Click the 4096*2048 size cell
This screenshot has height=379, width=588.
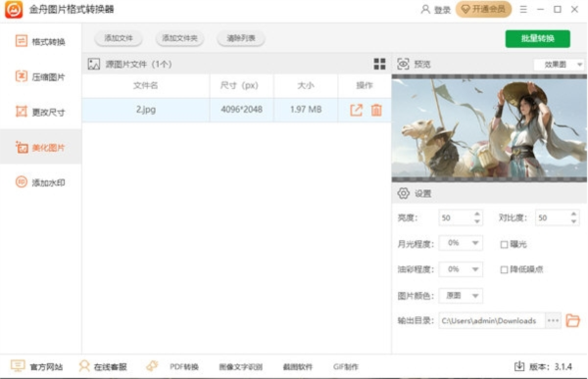tap(241, 110)
